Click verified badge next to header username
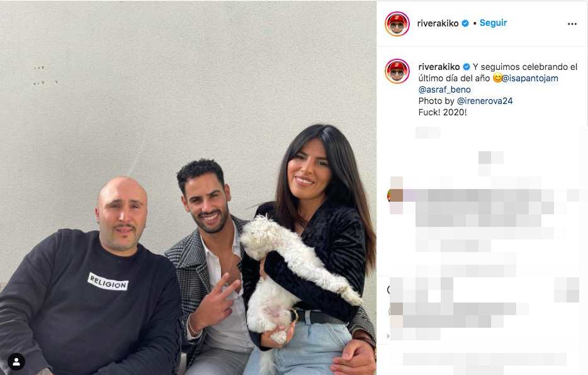Viewport: 588px width, 375px height. point(465,23)
